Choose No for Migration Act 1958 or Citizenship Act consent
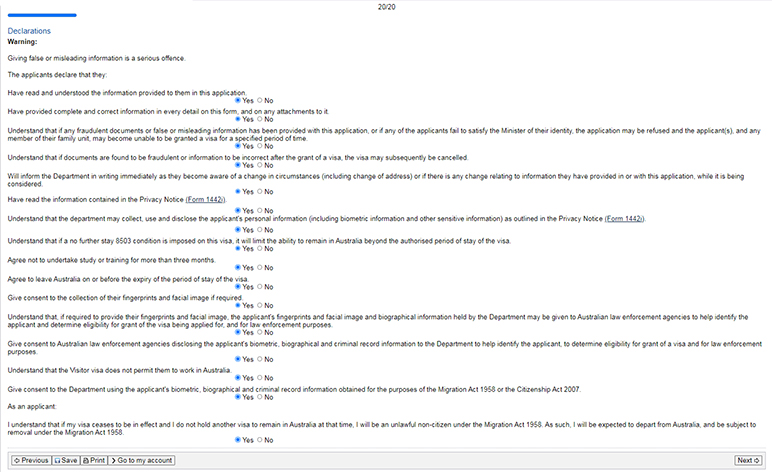This screenshot has width=772, height=472. pyautogui.click(x=259, y=397)
